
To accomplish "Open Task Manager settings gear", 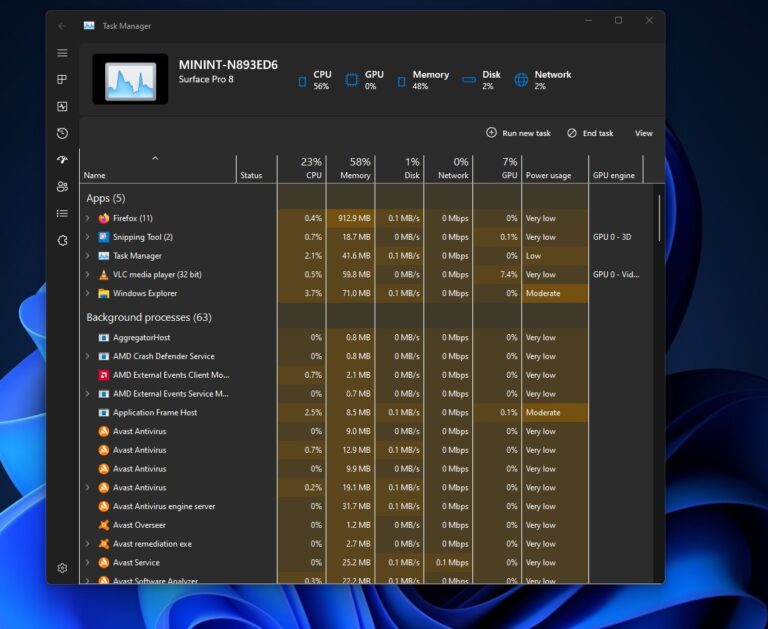I will [x=62, y=568].
